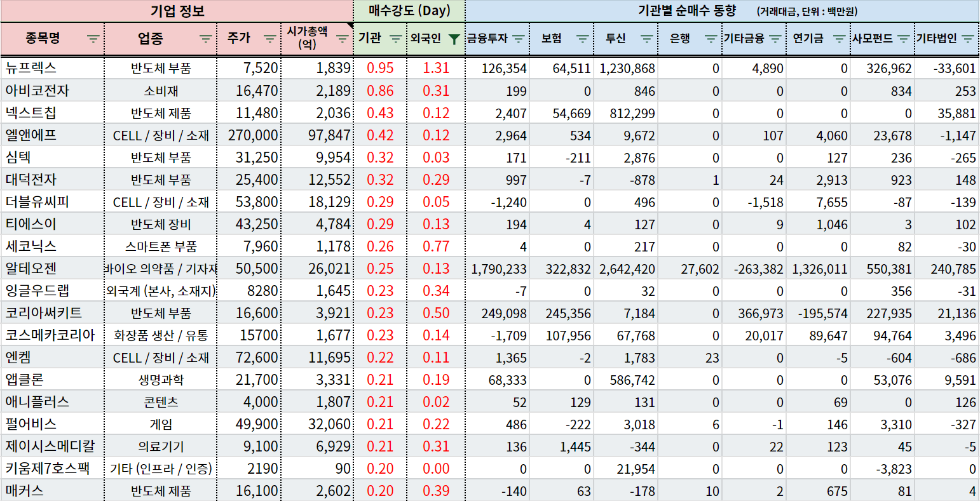Open the 은행 column filter dropdown
The width and height of the screenshot is (980, 501).
point(711,39)
